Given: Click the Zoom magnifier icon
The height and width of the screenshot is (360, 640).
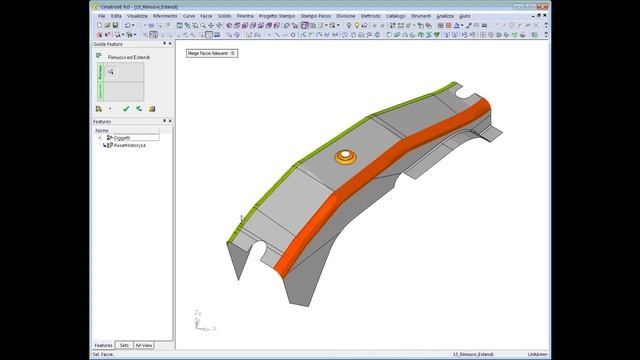Looking at the screenshot, I should [x=203, y=25].
